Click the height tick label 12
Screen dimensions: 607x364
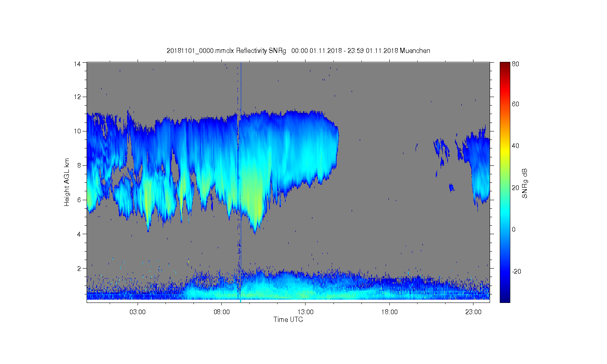(x=77, y=97)
